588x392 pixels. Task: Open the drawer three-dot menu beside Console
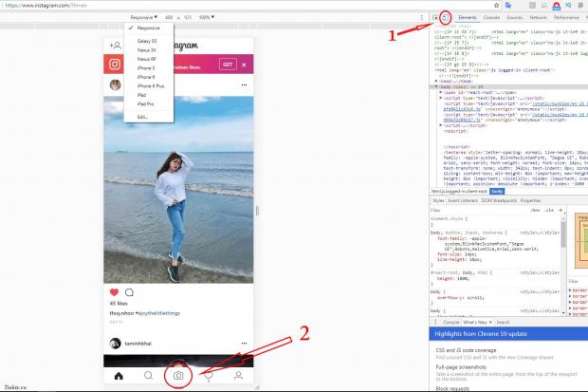coord(435,322)
